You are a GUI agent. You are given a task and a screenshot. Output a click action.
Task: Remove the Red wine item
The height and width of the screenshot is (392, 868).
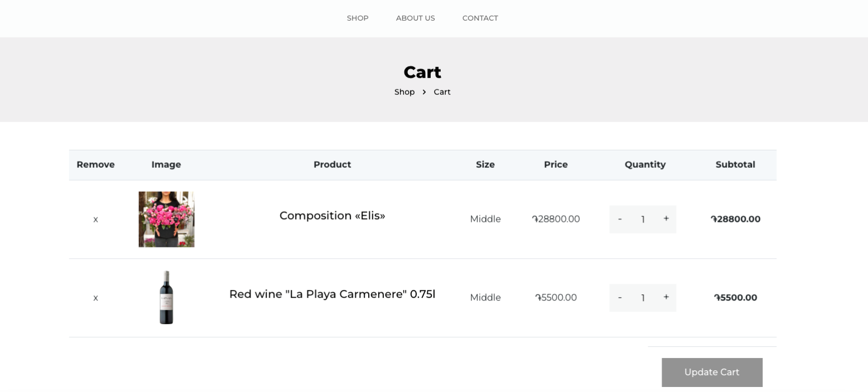[x=95, y=298]
